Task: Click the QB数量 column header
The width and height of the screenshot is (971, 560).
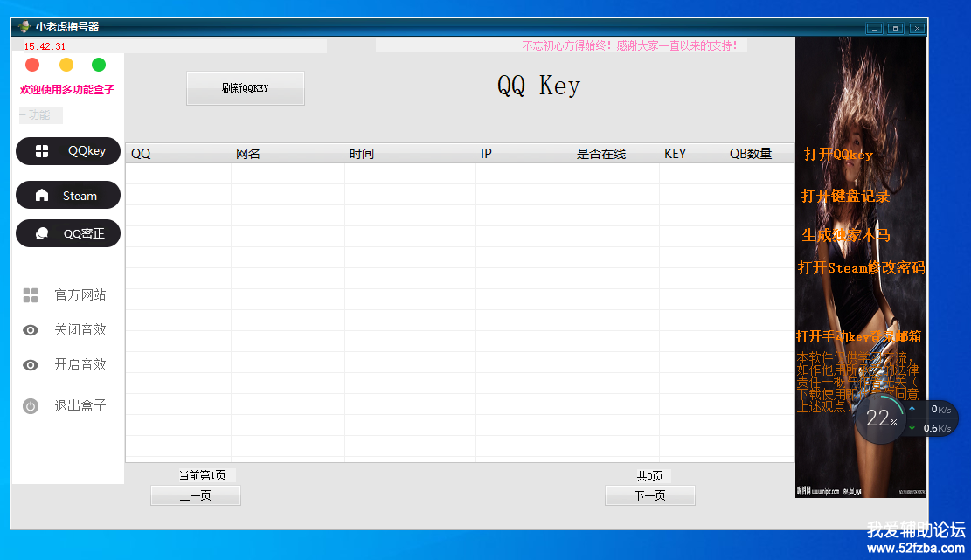Action: 759,154
